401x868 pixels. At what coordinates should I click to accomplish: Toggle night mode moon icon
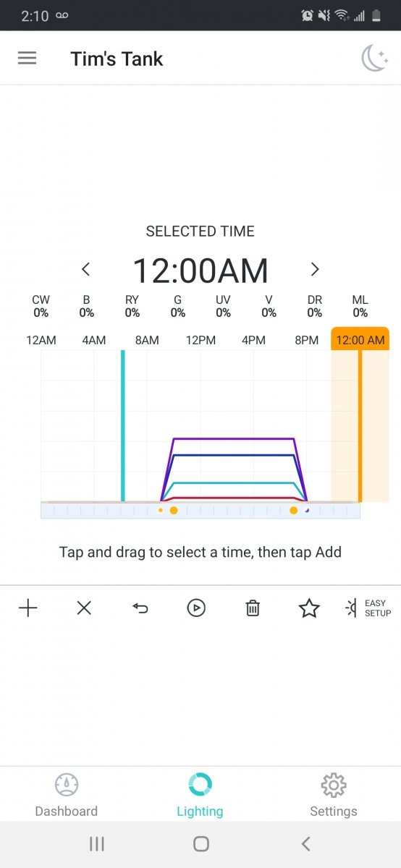[x=375, y=59]
